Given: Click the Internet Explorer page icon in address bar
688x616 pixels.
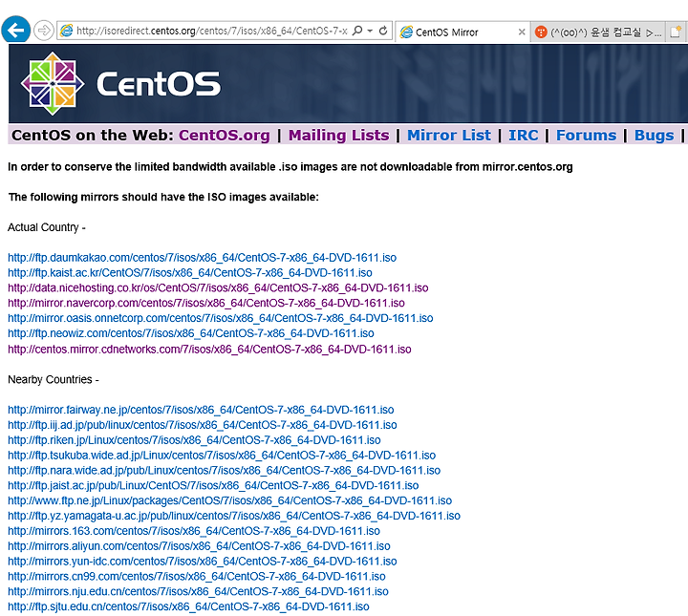Looking at the screenshot, I should tap(67, 31).
